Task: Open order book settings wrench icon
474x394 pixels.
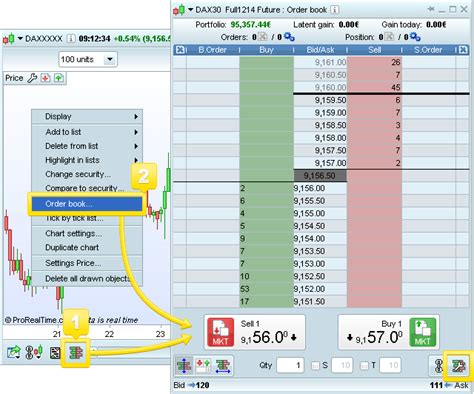Action: (x=459, y=366)
